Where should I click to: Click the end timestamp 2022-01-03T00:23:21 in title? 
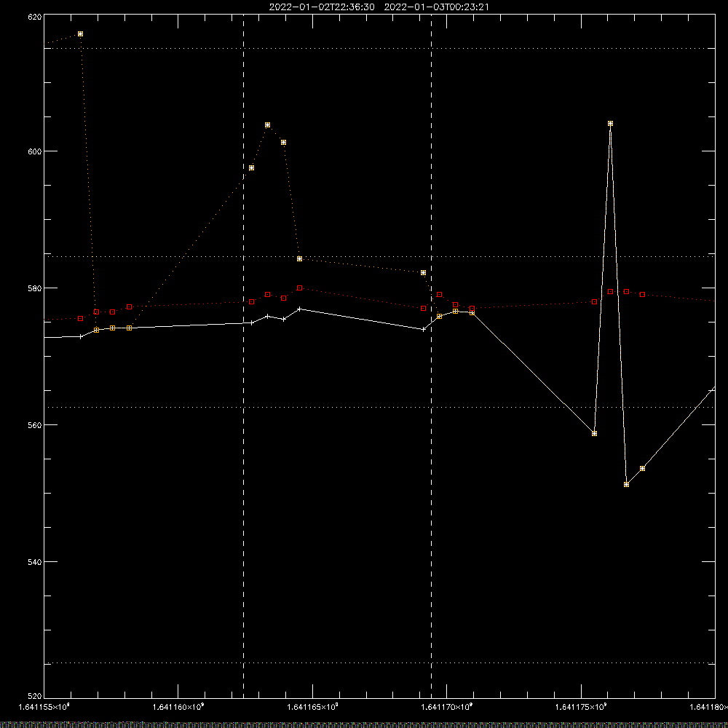[436, 7]
